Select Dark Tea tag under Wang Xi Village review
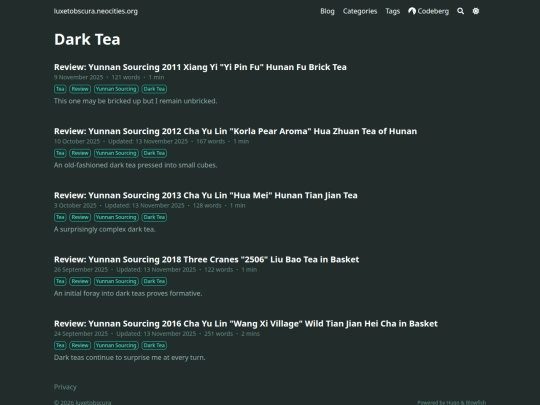Viewport: 540px width, 405px height. tap(154, 345)
